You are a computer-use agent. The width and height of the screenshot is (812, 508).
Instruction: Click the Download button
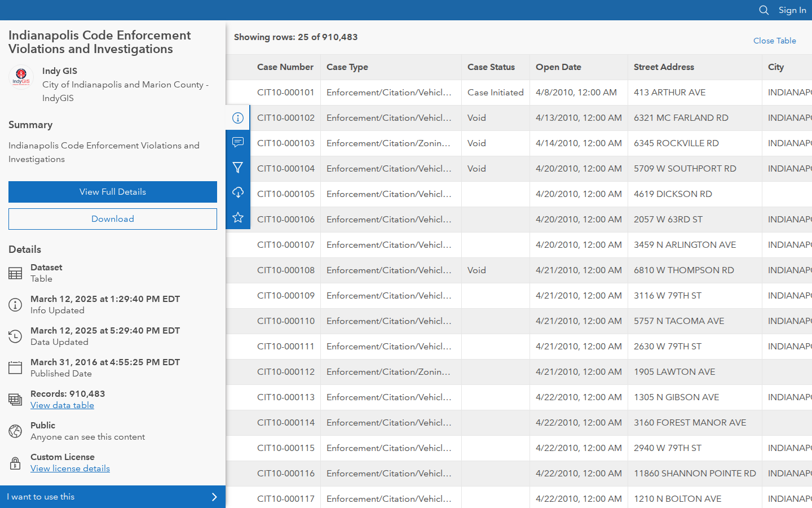pos(113,219)
